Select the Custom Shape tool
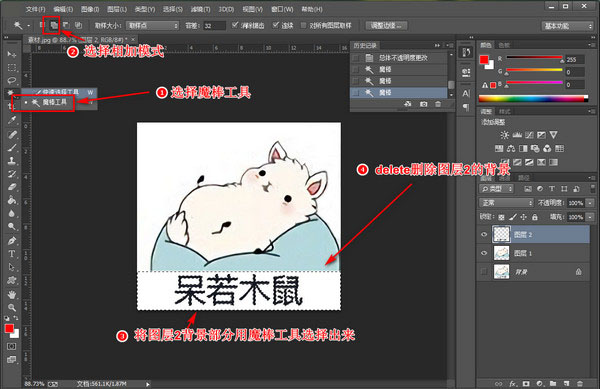This screenshot has width=600, height=389. (x=12, y=280)
